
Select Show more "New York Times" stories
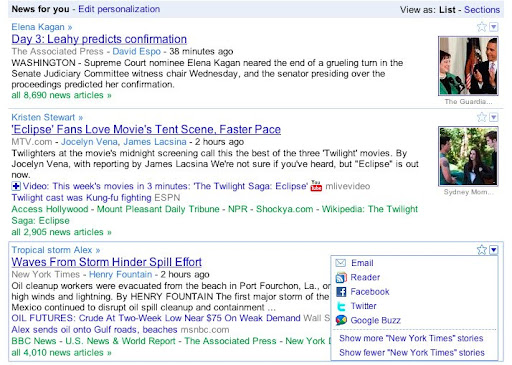(x=411, y=338)
